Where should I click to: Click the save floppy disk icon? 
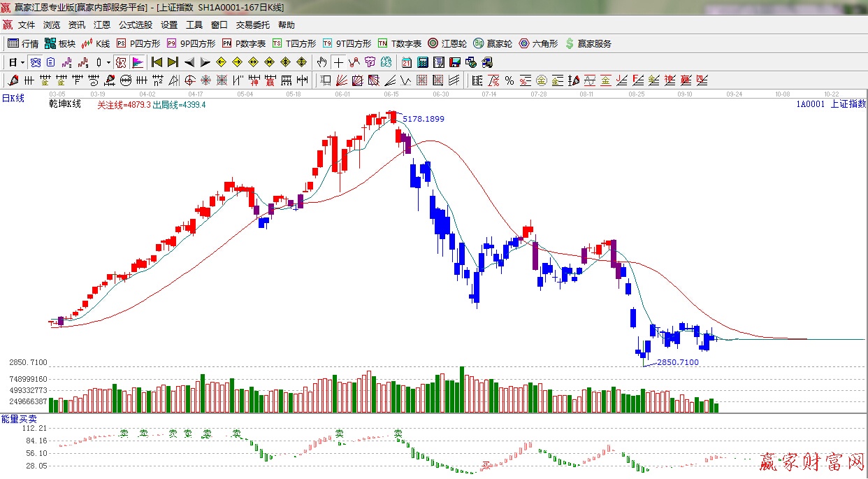pos(454,62)
